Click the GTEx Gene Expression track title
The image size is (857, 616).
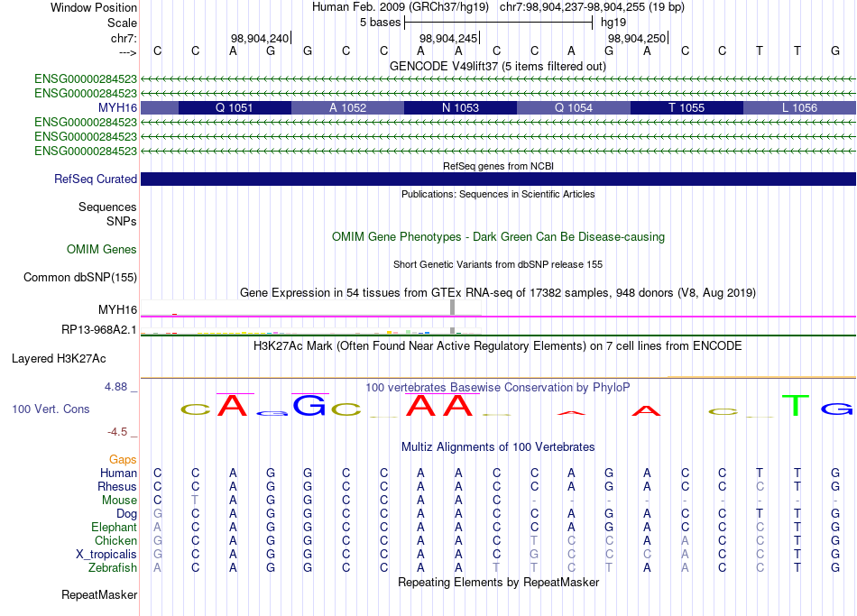(x=498, y=293)
